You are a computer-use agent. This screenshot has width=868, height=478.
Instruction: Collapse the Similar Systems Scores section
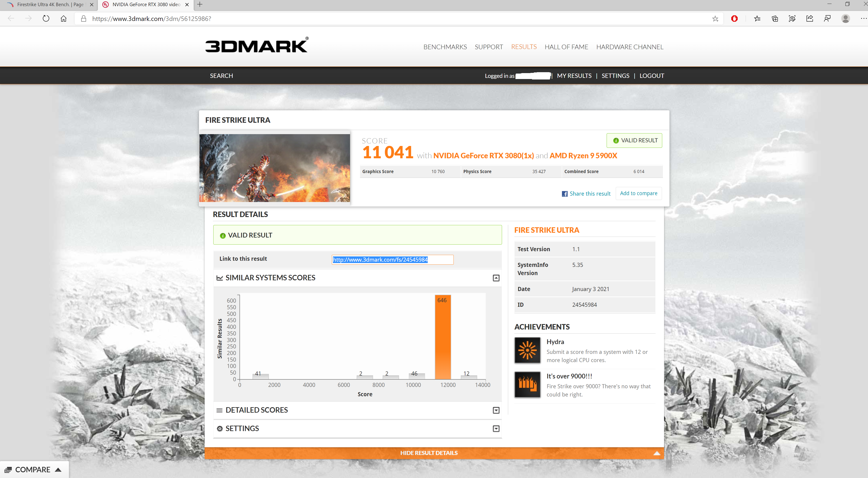coord(496,278)
